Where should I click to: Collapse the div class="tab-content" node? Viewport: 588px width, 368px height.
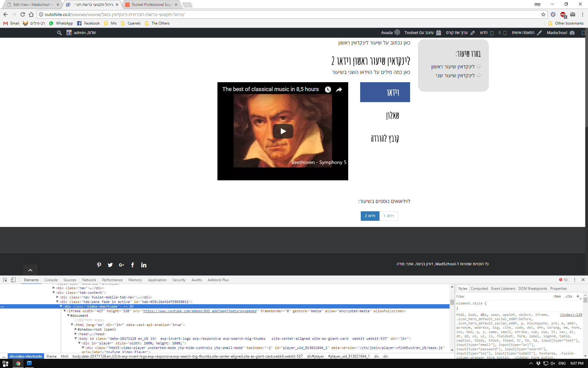pyautogui.click(x=54, y=293)
